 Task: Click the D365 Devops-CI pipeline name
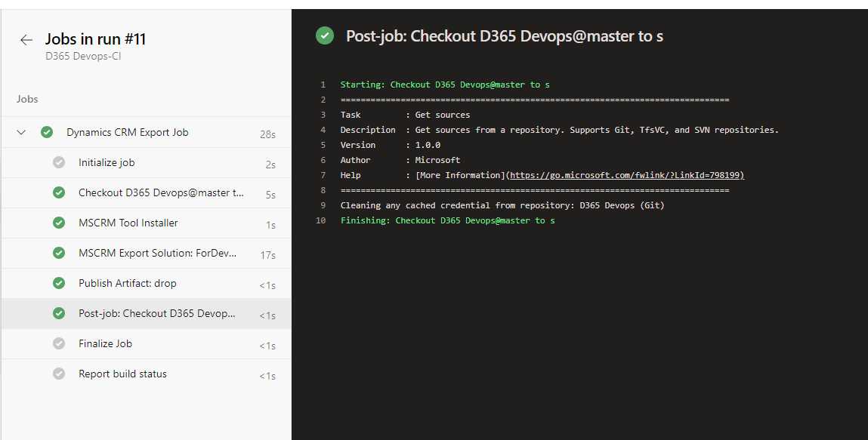pyautogui.click(x=83, y=57)
